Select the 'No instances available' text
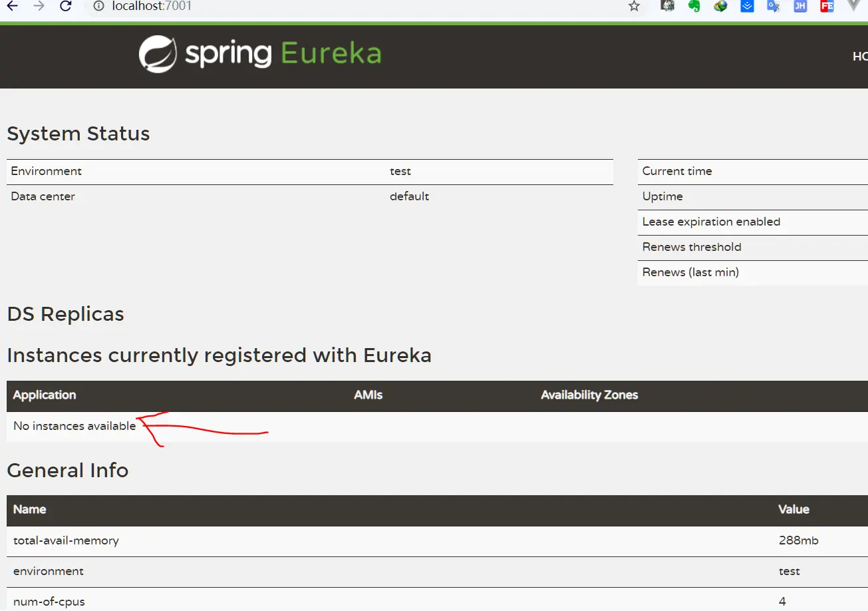The width and height of the screenshot is (868, 611). point(74,426)
